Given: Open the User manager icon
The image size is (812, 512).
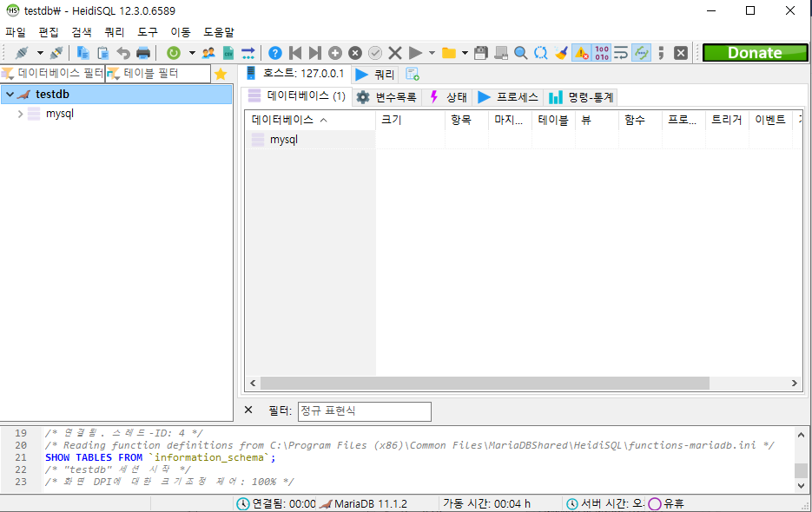Looking at the screenshot, I should [x=208, y=53].
